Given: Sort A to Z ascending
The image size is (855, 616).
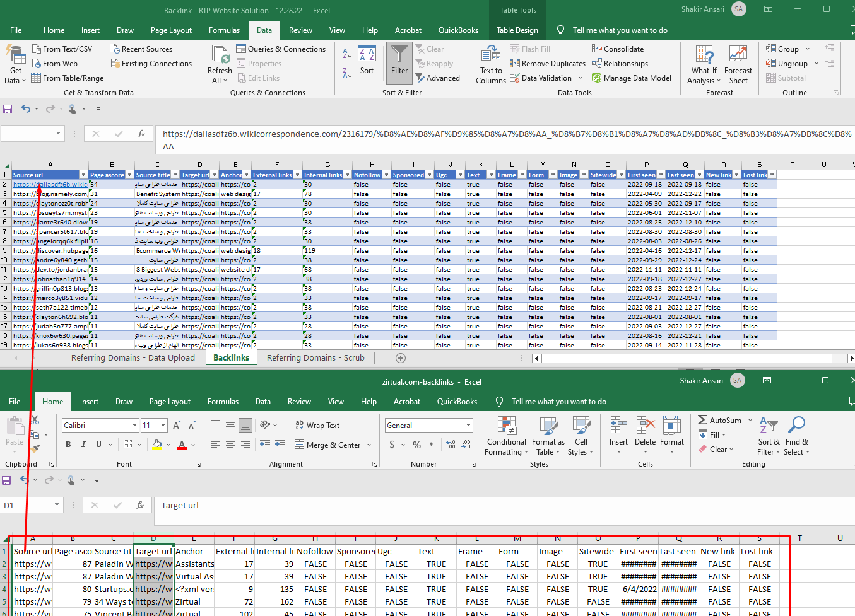Looking at the screenshot, I should (347, 54).
